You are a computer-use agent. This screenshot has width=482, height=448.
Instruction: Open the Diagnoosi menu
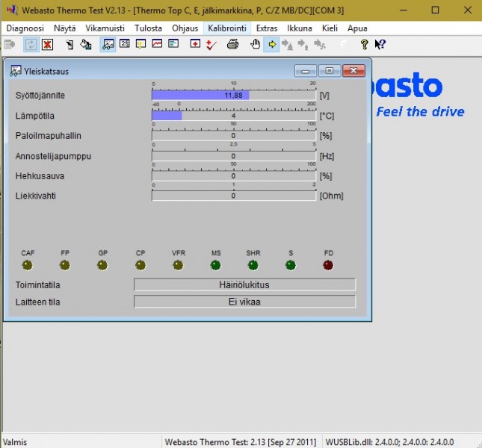(25, 28)
